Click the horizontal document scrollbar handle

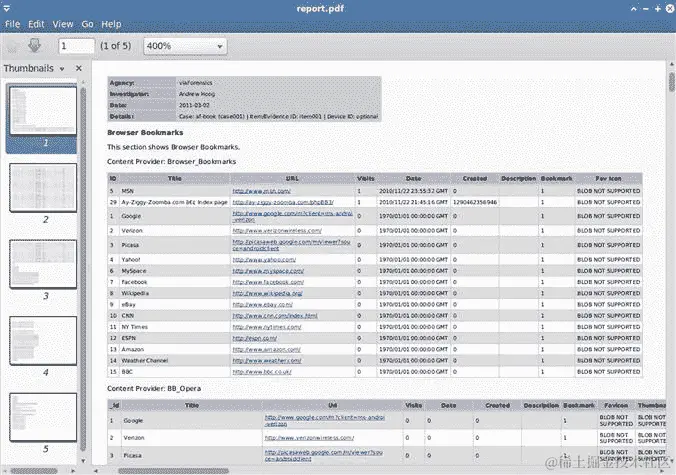pyautogui.click(x=173, y=471)
